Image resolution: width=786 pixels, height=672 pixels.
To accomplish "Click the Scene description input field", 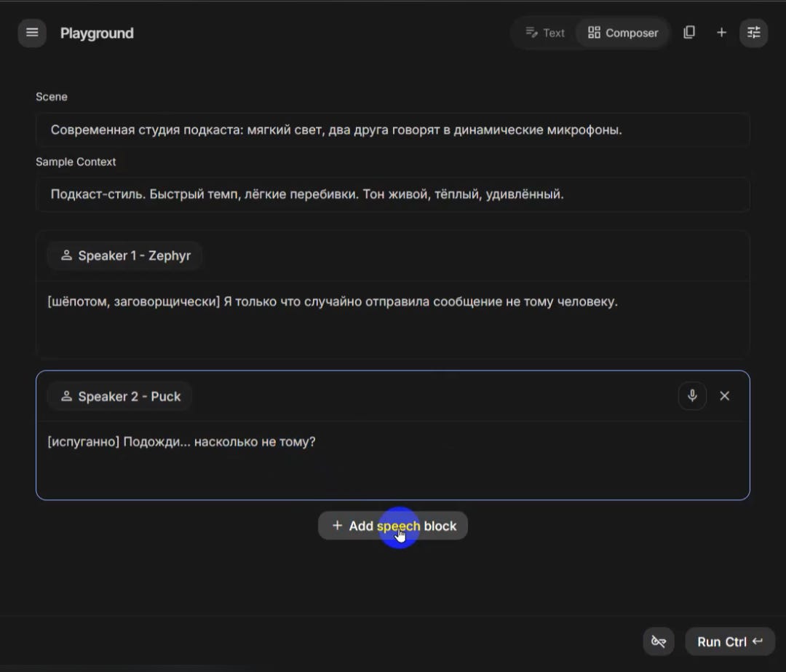I will pos(392,130).
